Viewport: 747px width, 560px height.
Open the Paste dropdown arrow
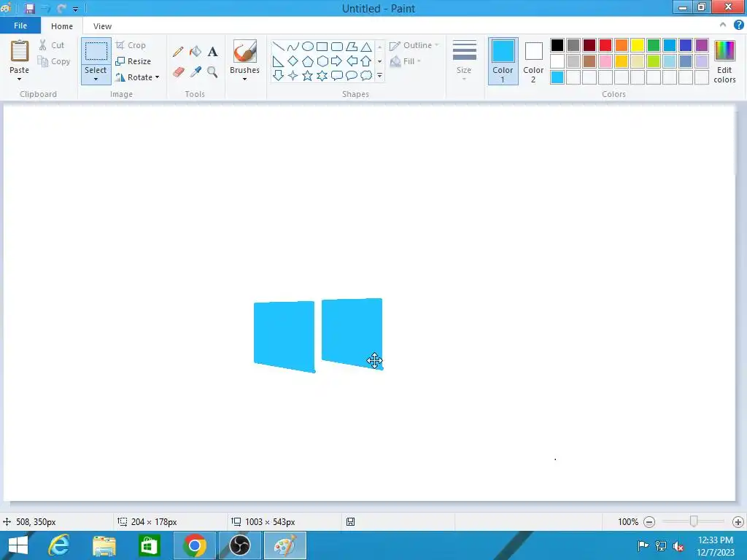[x=20, y=79]
